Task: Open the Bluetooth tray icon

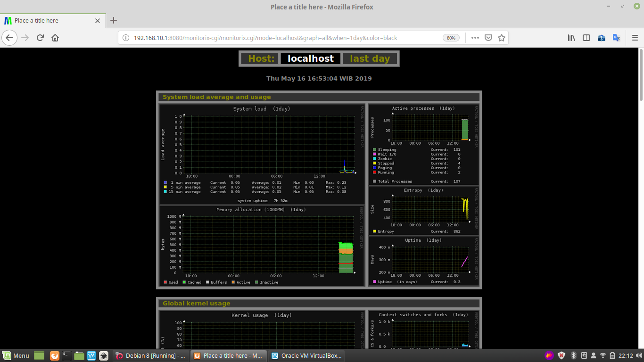Action: click(x=573, y=355)
